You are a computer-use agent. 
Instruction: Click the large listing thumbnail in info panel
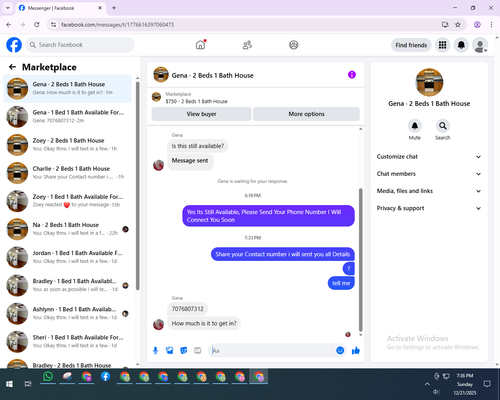(429, 82)
